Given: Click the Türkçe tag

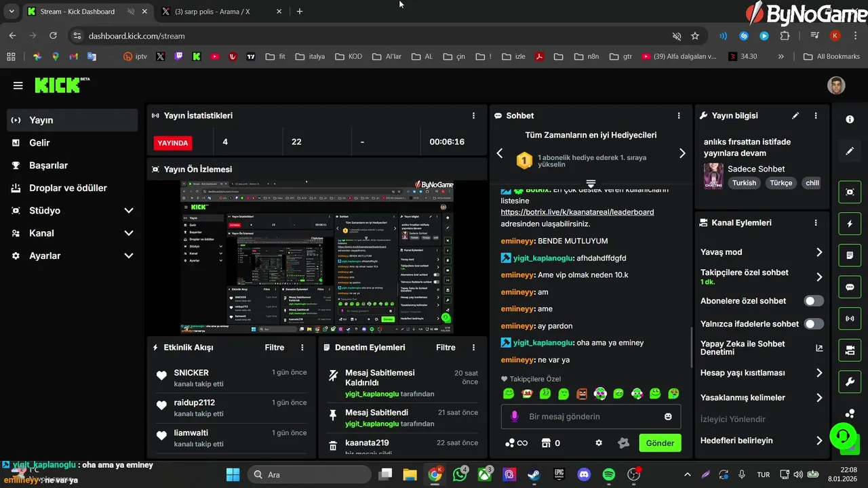Looking at the screenshot, I should (781, 183).
